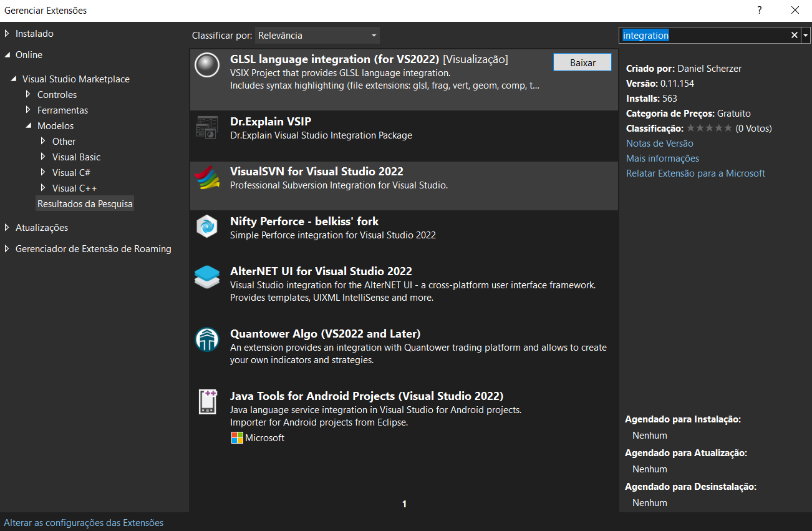
Task: Select the Dr.Explain VSIP result title
Action: point(271,122)
